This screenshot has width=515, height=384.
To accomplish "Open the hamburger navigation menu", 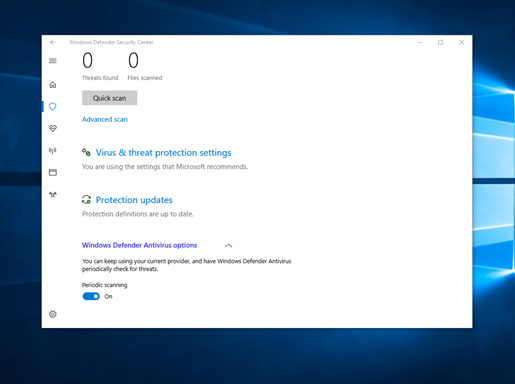I will coord(53,61).
